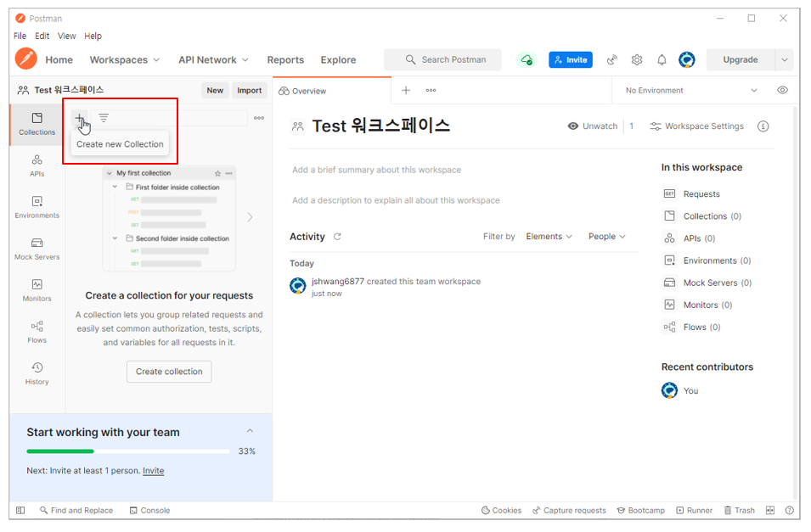
Task: Toggle the environment quick look eye icon
Action: pyautogui.click(x=783, y=91)
